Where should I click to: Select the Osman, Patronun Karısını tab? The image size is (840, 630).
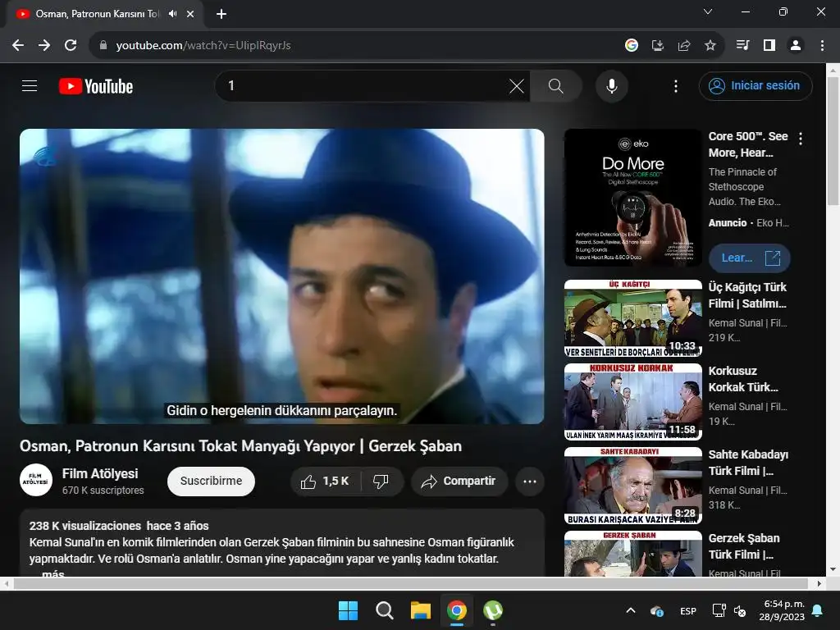(x=97, y=14)
